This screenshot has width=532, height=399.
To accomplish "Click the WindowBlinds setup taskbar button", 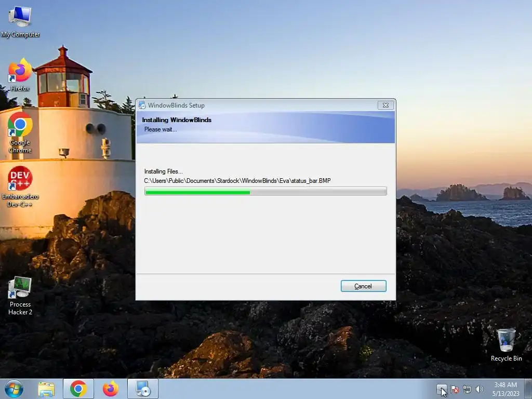I will tap(143, 389).
